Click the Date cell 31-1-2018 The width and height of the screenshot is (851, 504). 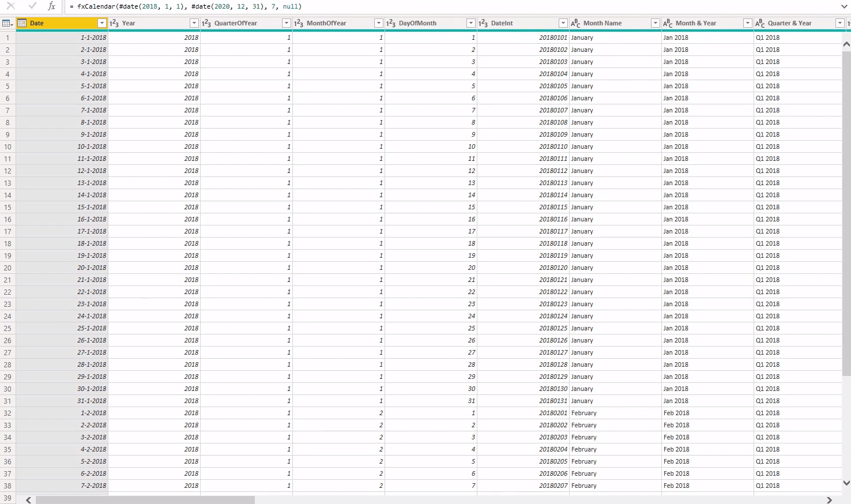tap(62, 401)
